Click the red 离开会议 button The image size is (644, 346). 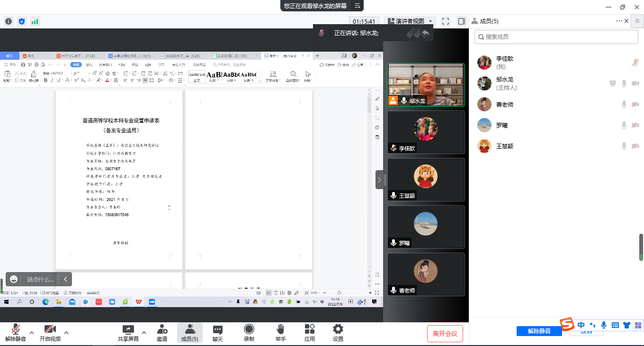point(445,334)
